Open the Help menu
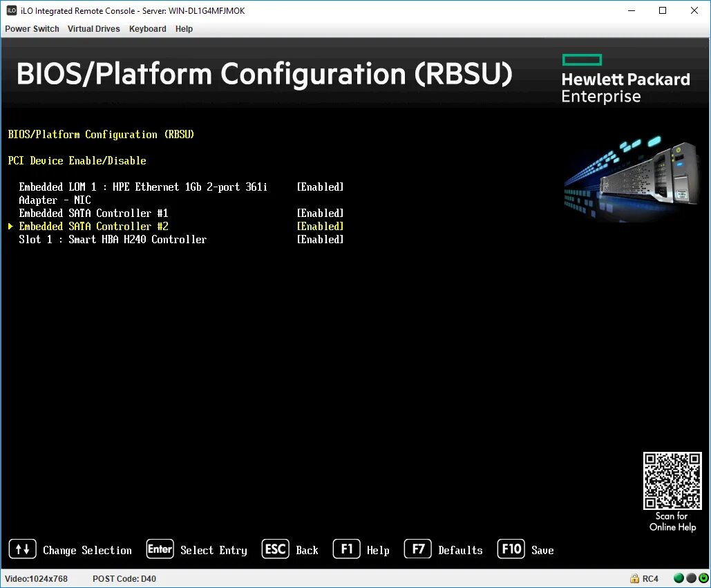711x588 pixels. tap(184, 28)
